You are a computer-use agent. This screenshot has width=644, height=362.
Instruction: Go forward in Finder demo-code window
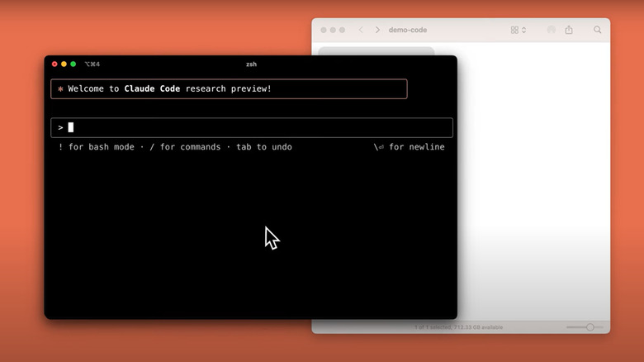coord(377,30)
